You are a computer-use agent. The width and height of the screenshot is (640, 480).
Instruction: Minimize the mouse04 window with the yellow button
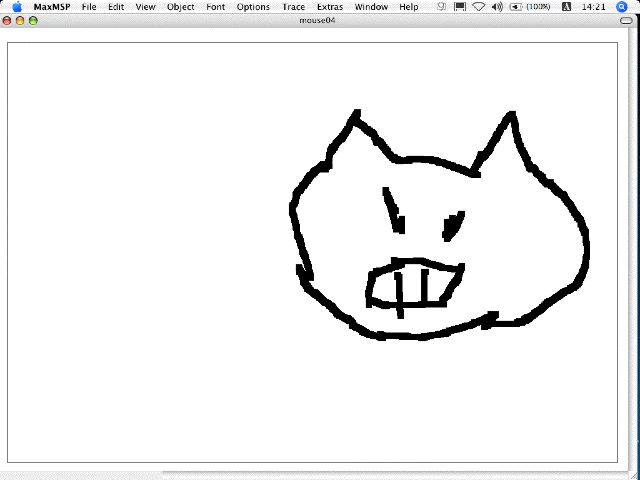[20, 21]
